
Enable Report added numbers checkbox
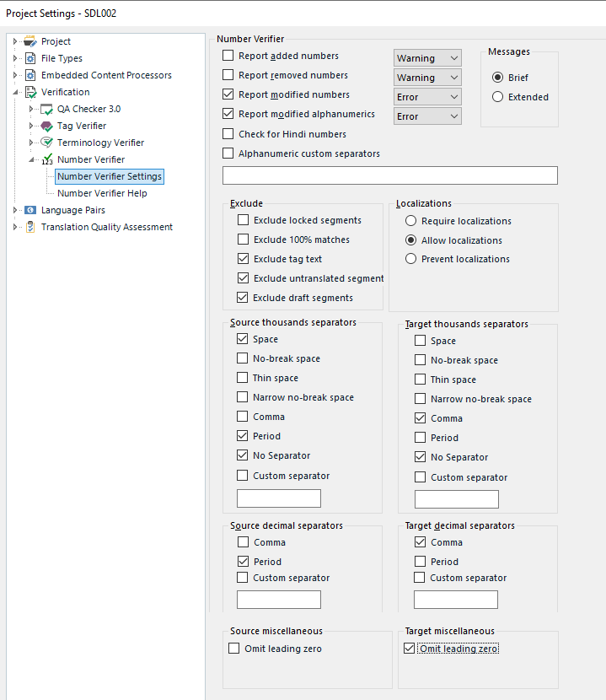coord(228,56)
